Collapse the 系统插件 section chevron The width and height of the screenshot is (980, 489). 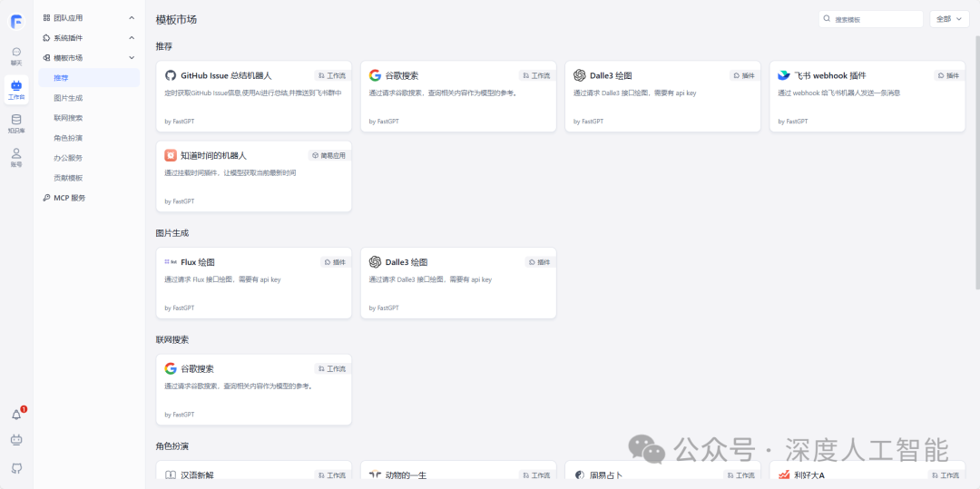coord(132,38)
